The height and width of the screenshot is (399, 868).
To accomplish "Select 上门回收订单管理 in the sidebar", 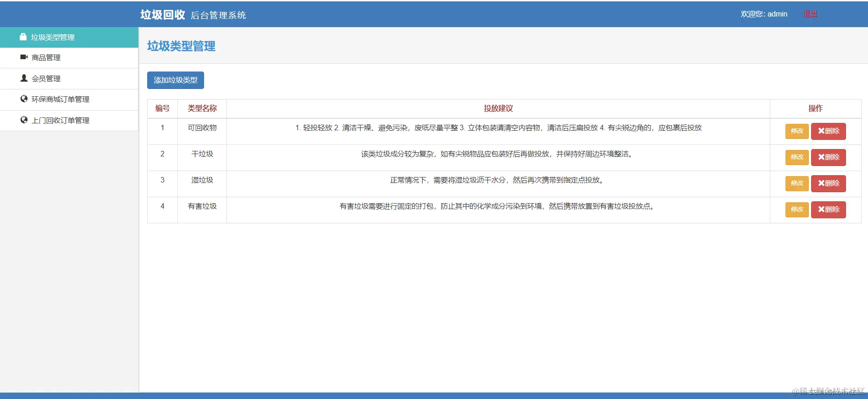I will point(69,121).
